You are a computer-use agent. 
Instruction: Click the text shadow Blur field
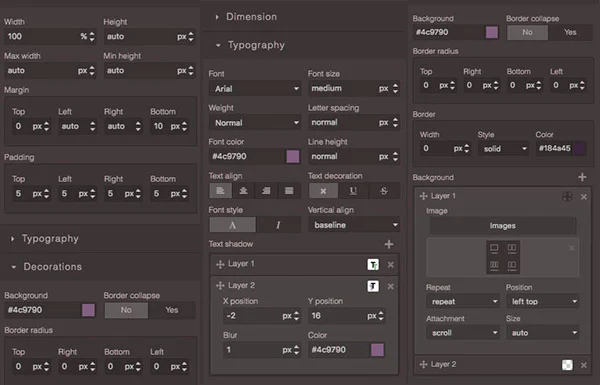click(262, 350)
